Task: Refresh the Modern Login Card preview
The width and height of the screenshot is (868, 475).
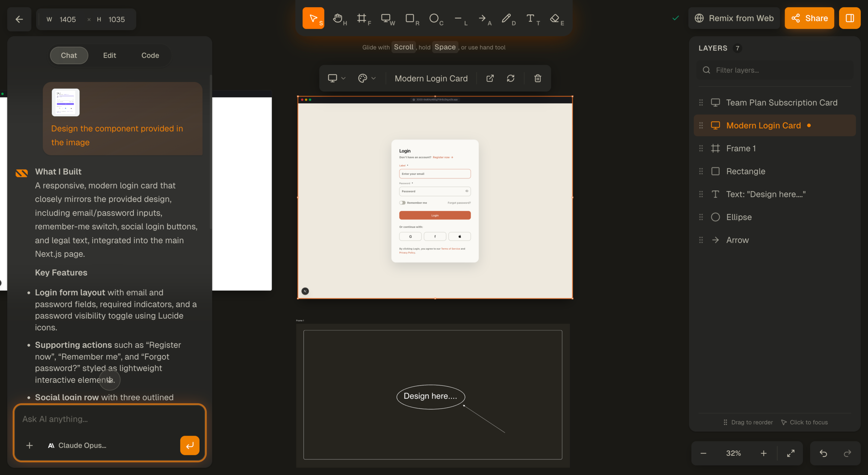Action: pyautogui.click(x=511, y=78)
